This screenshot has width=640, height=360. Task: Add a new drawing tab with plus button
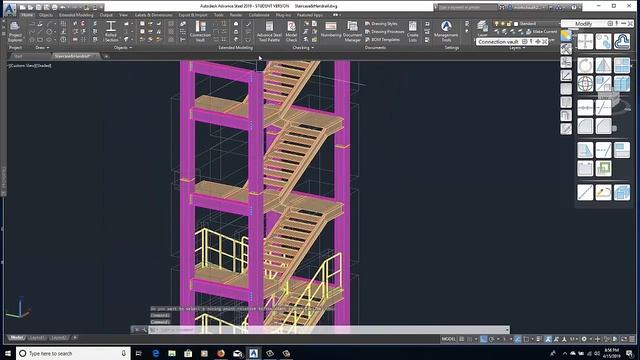(x=106, y=56)
